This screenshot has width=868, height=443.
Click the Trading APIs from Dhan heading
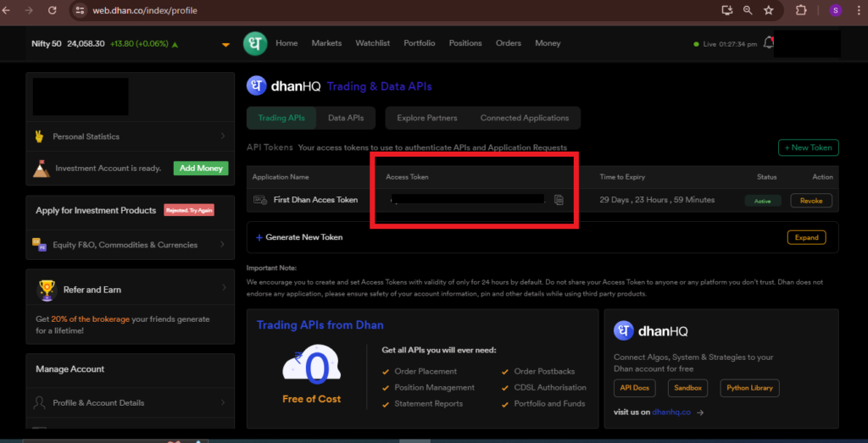[320, 324]
